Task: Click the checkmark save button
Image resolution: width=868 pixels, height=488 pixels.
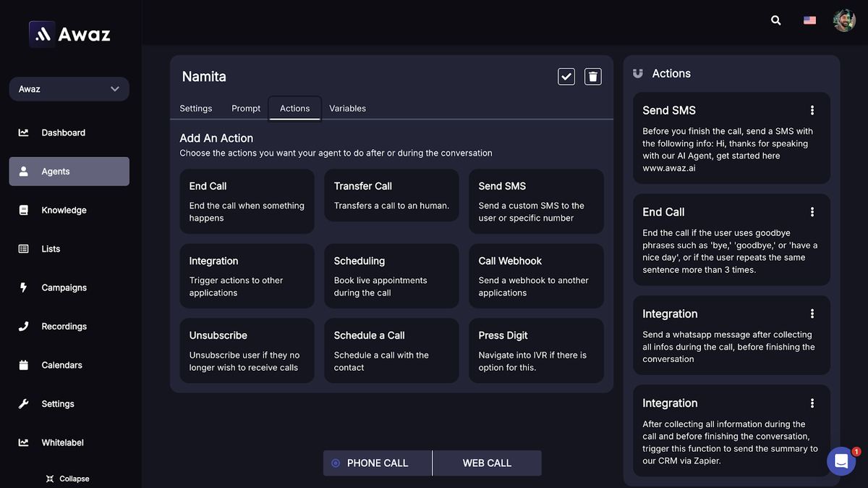Action: coord(566,76)
